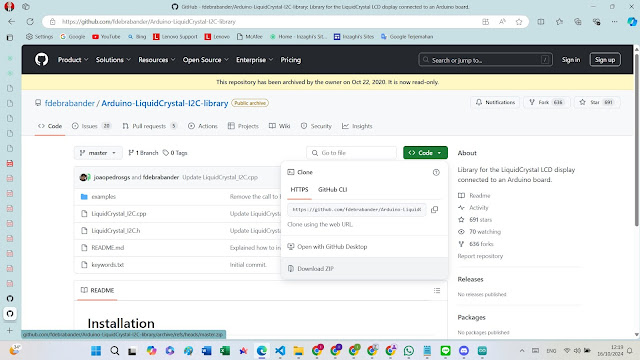
Task: Expand the master branch dropdown
Action: (98, 153)
